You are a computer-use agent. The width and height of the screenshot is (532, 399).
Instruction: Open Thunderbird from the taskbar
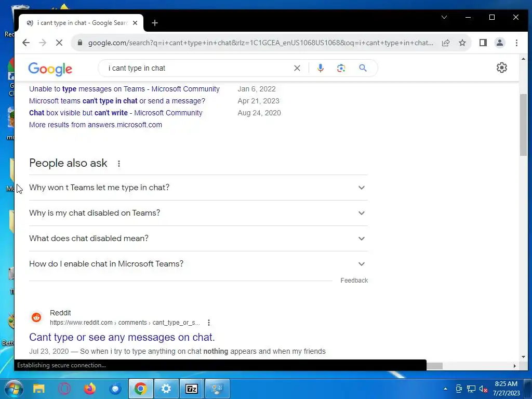coord(115,389)
